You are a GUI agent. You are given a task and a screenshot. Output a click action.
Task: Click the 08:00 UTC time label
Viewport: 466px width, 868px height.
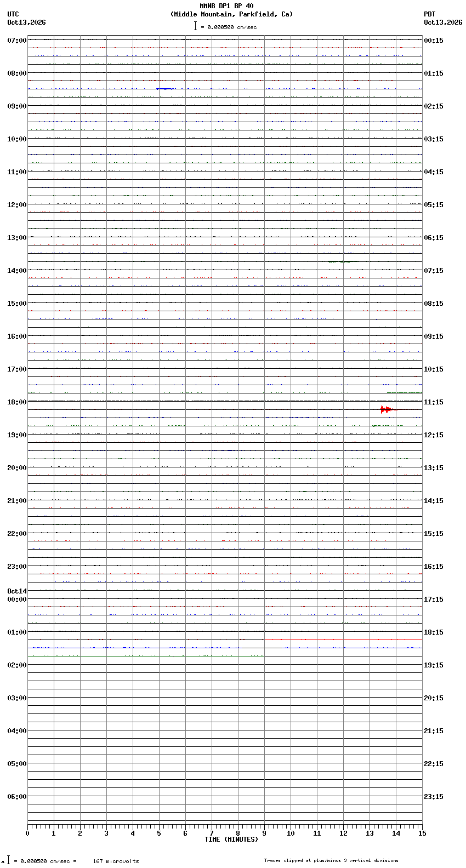(x=17, y=73)
